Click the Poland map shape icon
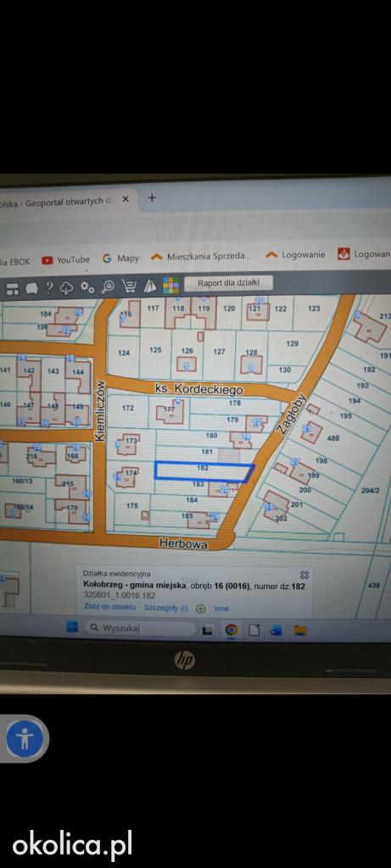Screen dimensions: 391x868 click(31, 288)
